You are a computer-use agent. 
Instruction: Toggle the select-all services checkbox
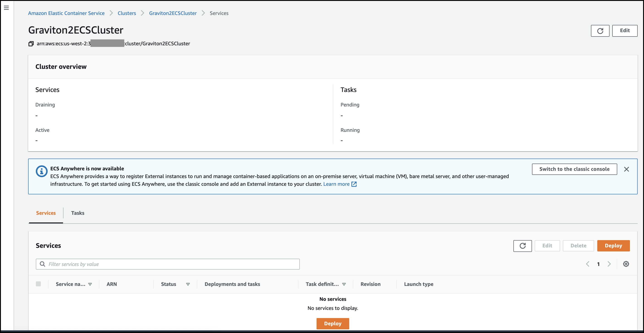point(38,284)
